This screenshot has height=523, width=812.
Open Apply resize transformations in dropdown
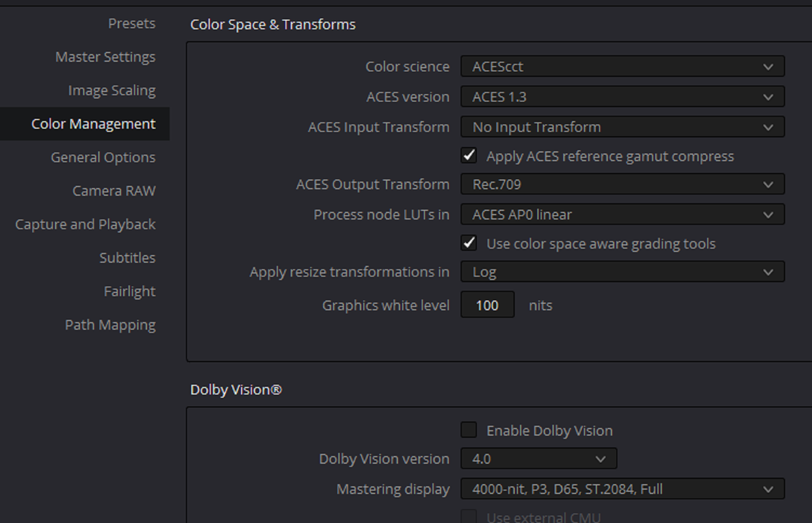point(622,272)
